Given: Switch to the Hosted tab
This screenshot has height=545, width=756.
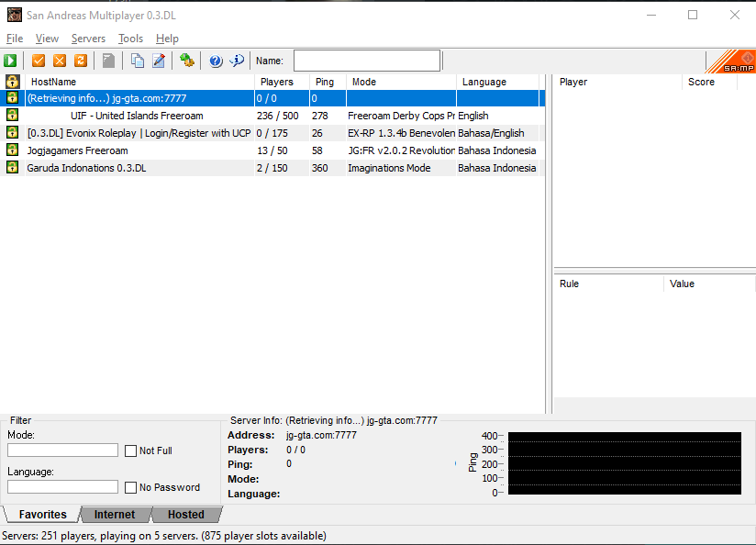Looking at the screenshot, I should [186, 515].
